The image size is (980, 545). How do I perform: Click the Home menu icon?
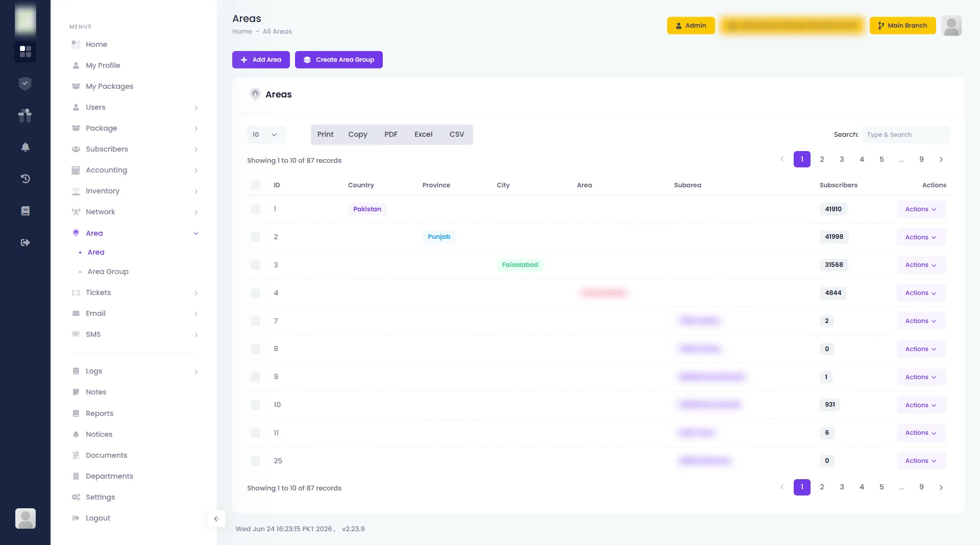76,44
